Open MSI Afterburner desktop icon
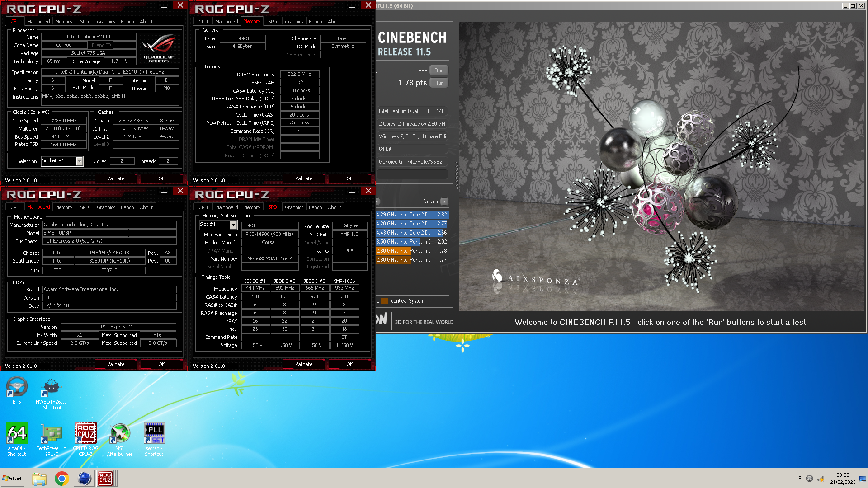Image resolution: width=868 pixels, height=488 pixels. tap(120, 439)
